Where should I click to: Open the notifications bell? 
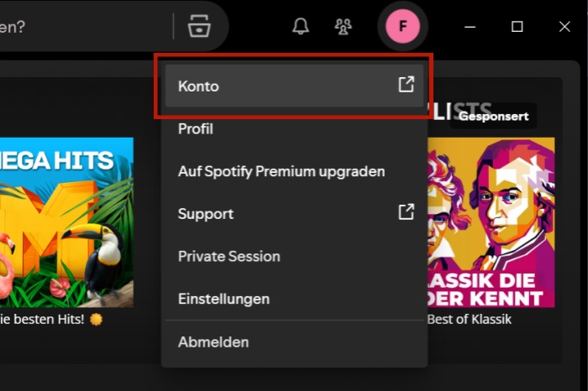(301, 26)
